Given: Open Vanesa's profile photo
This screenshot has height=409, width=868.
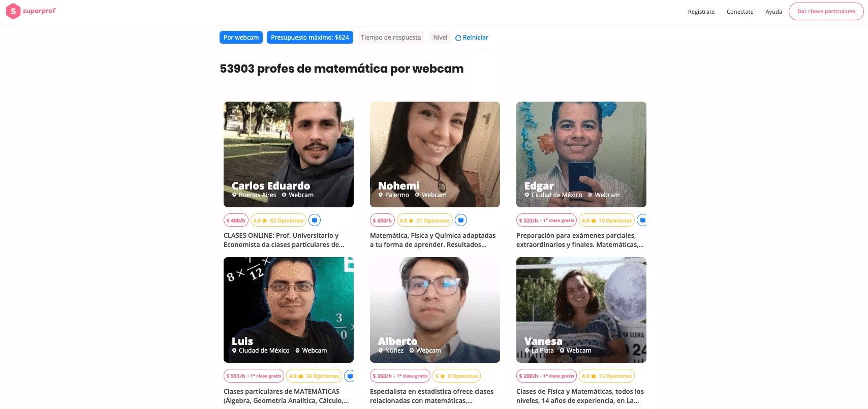Looking at the screenshot, I should [x=581, y=305].
